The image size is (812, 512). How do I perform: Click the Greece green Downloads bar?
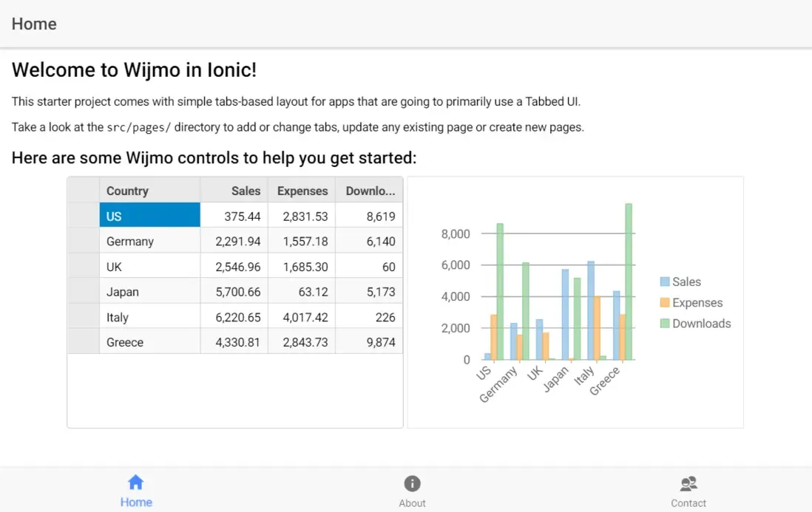click(x=628, y=282)
